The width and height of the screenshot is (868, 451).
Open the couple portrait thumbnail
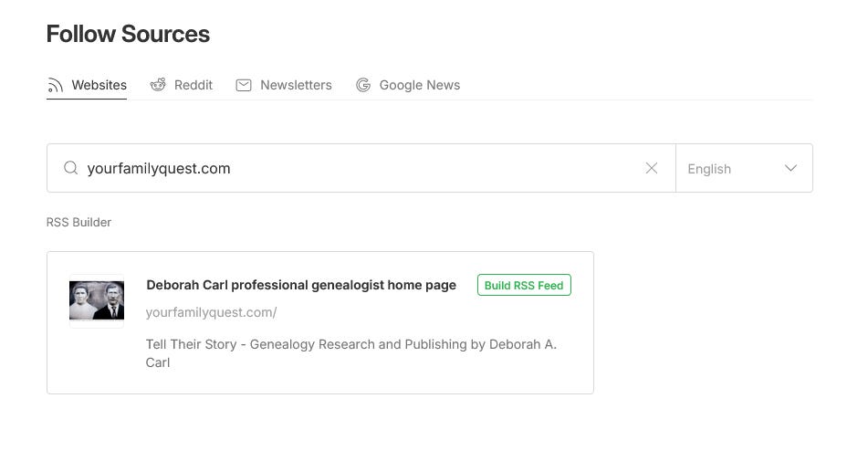tap(97, 300)
